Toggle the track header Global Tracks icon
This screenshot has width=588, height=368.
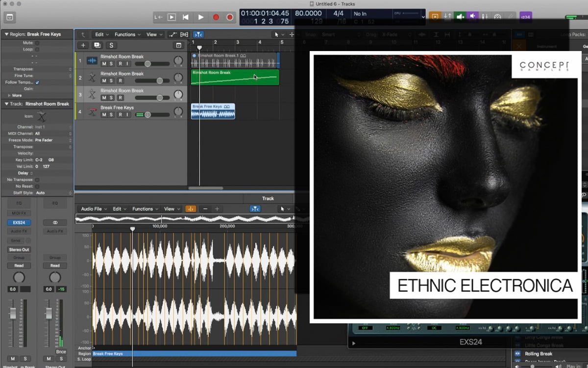point(178,45)
